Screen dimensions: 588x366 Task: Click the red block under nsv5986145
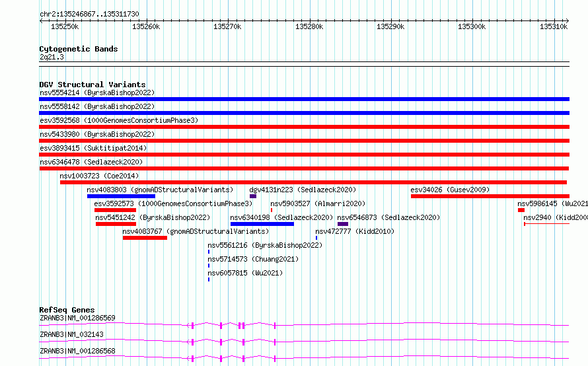point(521,210)
